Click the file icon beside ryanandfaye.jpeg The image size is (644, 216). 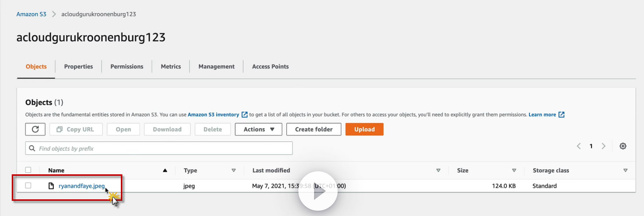(51, 186)
